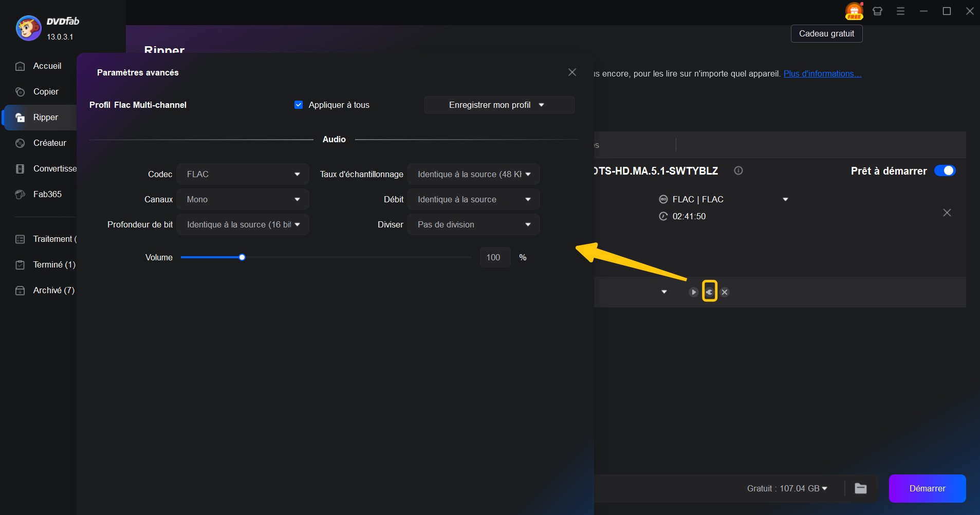Close the Paramètres avancés dialog
This screenshot has width=980, height=515.
click(572, 72)
